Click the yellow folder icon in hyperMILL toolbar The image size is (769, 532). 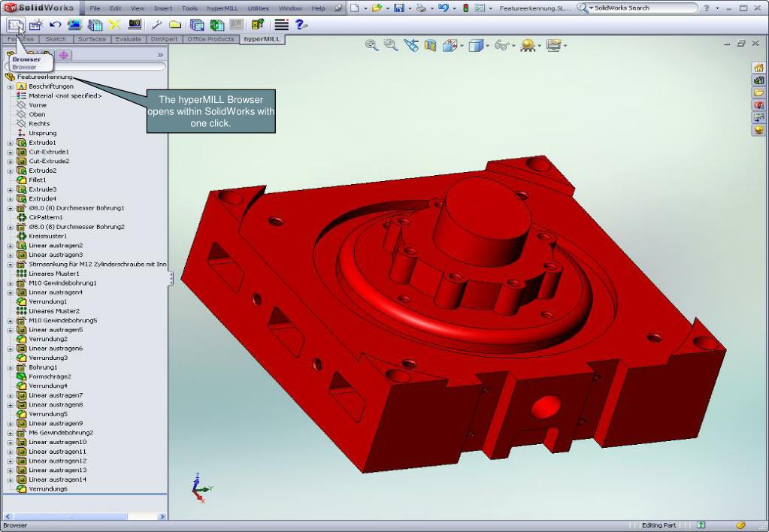[x=175, y=24]
